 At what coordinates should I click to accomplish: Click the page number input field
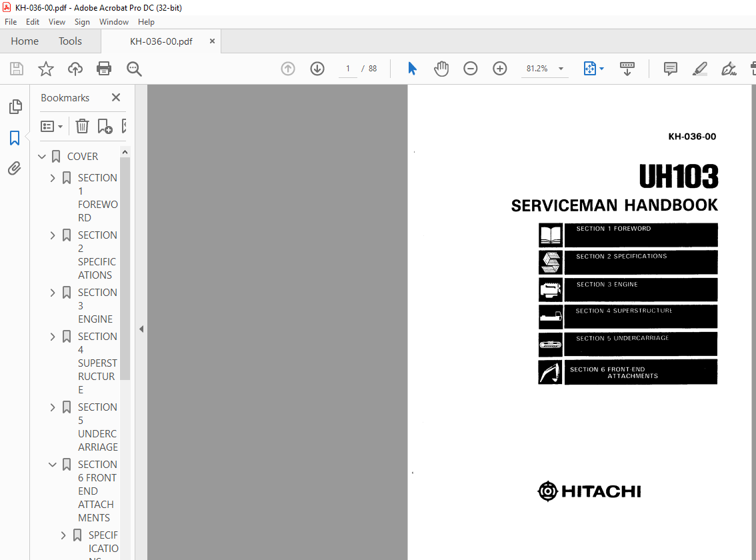pyautogui.click(x=348, y=69)
